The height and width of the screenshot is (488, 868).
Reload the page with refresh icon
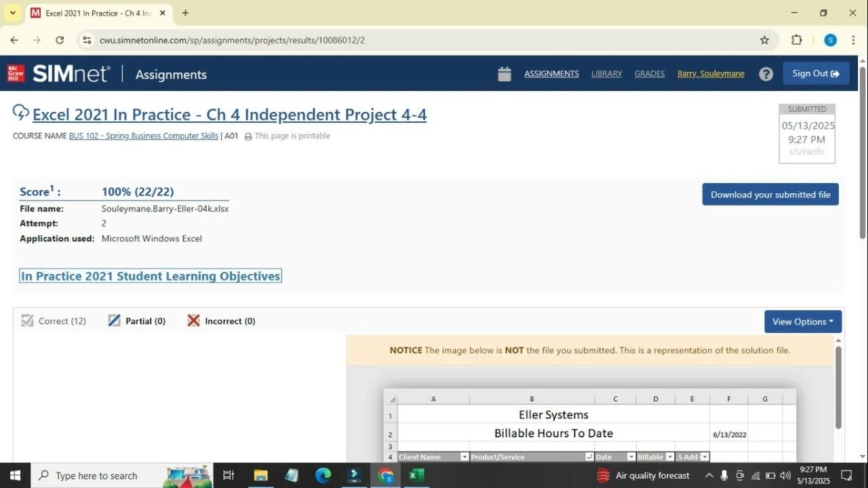pyautogui.click(x=60, y=40)
